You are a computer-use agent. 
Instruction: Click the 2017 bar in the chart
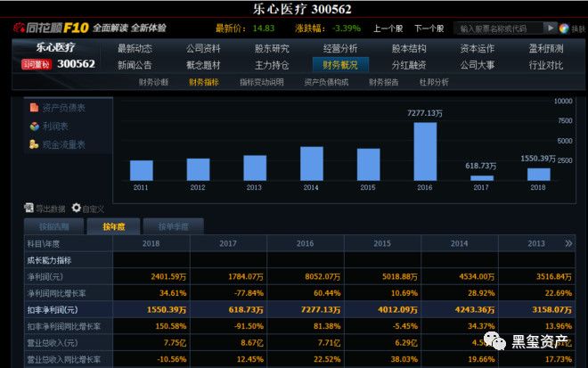pos(482,178)
